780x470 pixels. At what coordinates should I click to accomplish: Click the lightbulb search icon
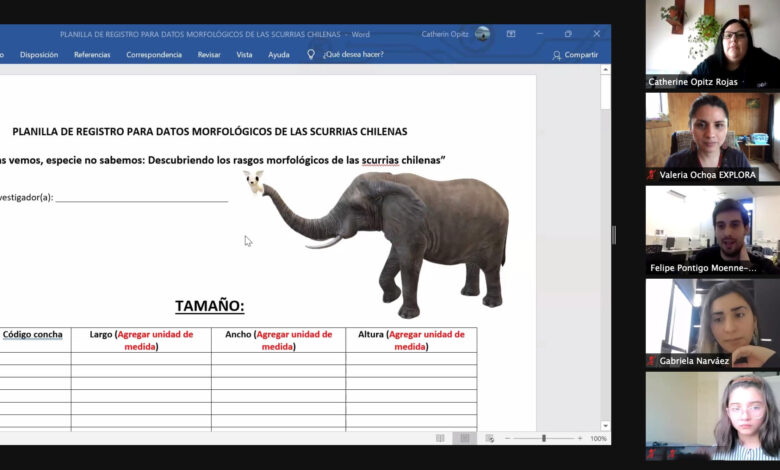click(311, 55)
